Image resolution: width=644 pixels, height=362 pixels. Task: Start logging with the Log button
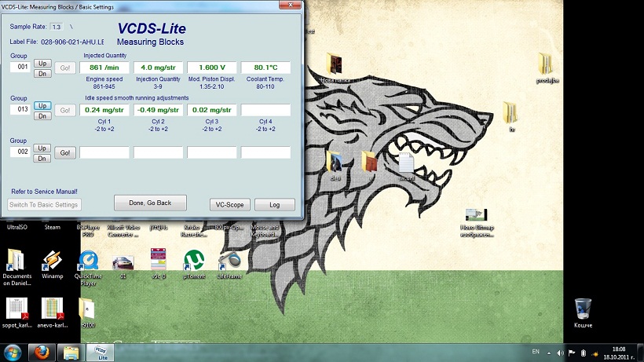click(x=274, y=205)
